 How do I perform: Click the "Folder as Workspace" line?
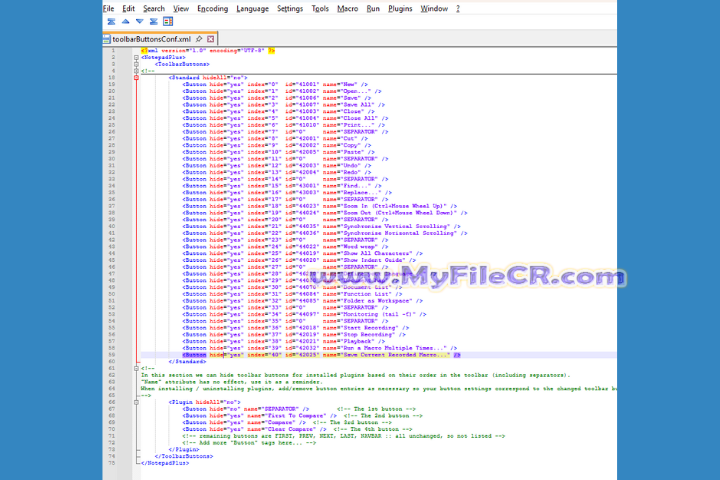pos(303,301)
